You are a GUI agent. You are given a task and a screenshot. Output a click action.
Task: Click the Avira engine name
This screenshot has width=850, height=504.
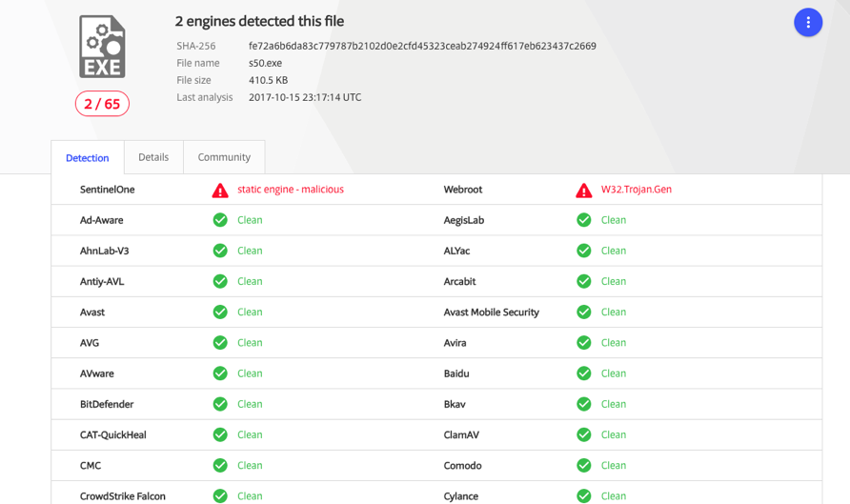455,342
